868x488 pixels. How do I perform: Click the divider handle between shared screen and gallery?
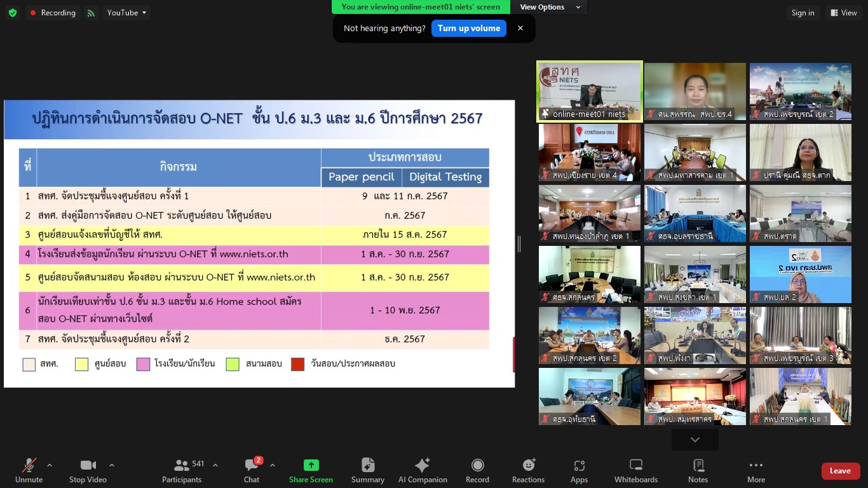519,244
